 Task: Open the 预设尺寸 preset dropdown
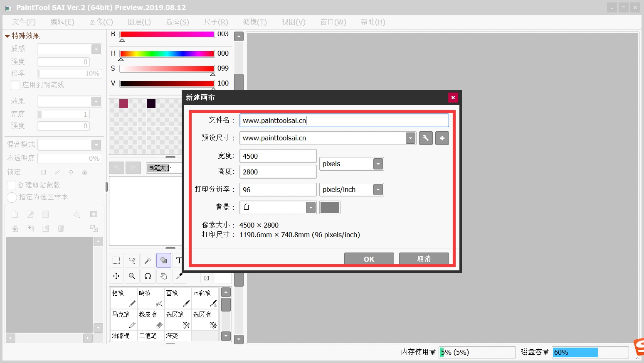click(x=410, y=138)
